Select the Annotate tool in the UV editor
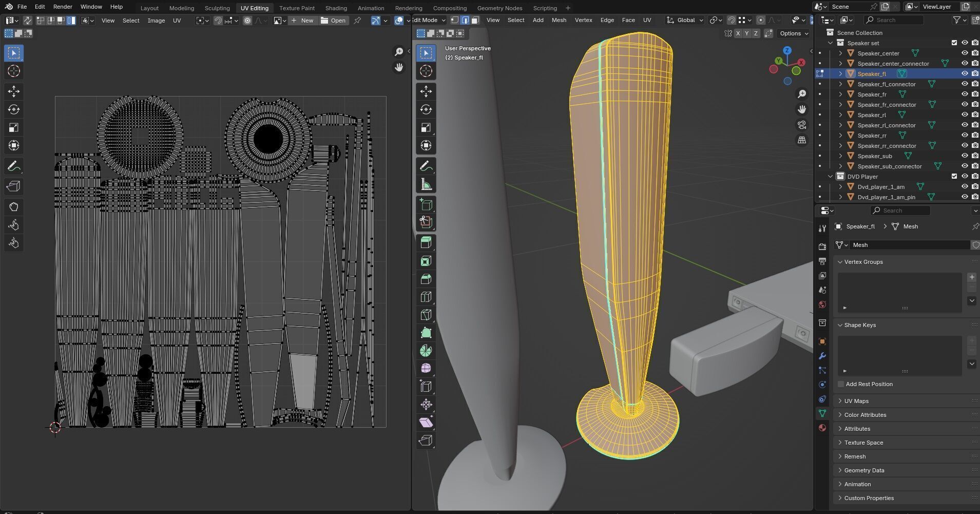The height and width of the screenshot is (514, 980). [14, 166]
